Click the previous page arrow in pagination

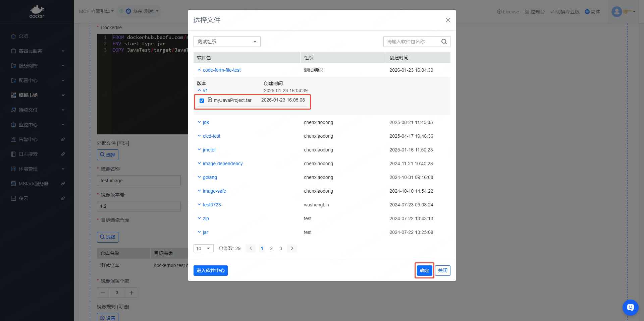click(251, 248)
